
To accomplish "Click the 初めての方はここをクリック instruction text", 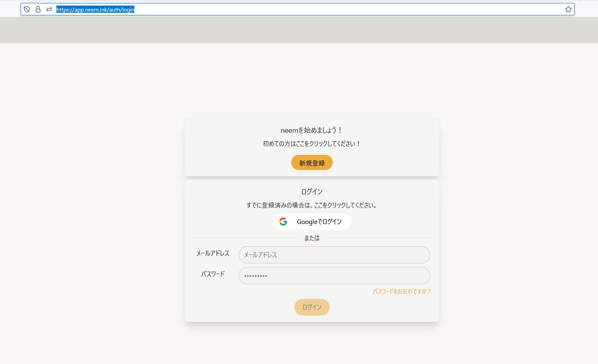I will (312, 143).
